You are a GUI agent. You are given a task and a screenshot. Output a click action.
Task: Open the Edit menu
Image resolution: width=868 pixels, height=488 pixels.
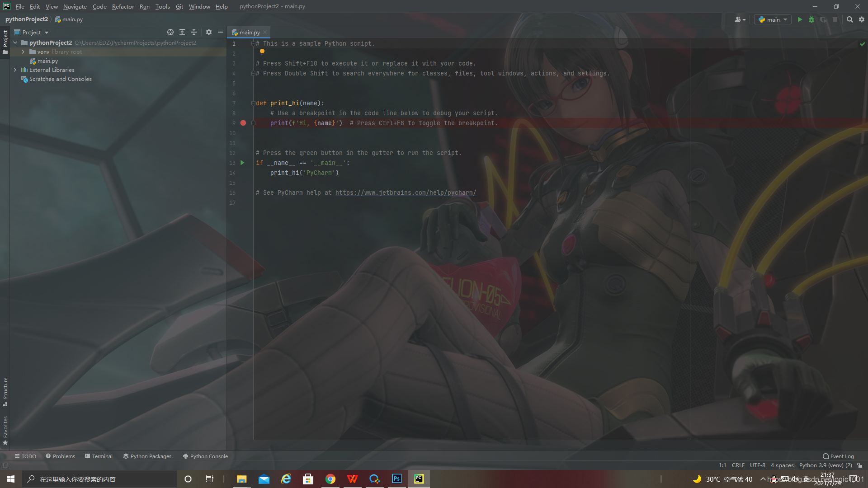coord(35,6)
